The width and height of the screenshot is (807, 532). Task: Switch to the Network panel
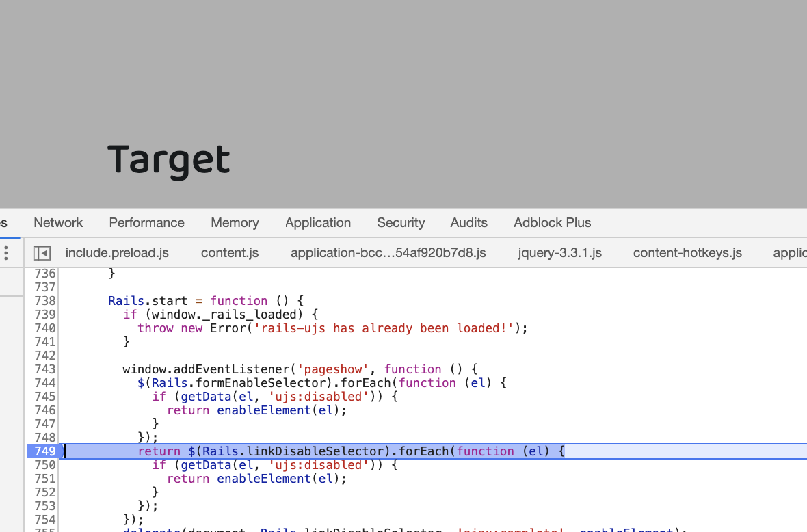[x=57, y=222]
